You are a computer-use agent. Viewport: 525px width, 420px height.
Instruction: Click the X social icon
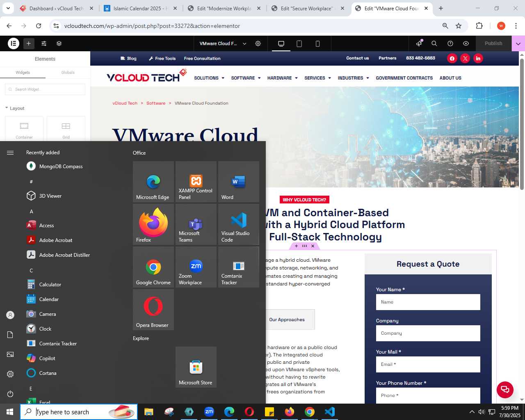point(465,58)
